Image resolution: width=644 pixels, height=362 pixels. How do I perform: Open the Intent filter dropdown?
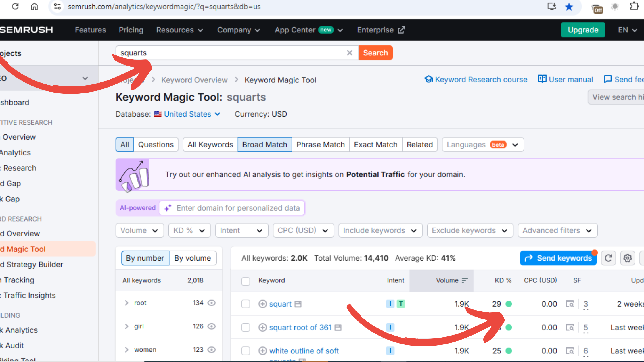pos(241,230)
